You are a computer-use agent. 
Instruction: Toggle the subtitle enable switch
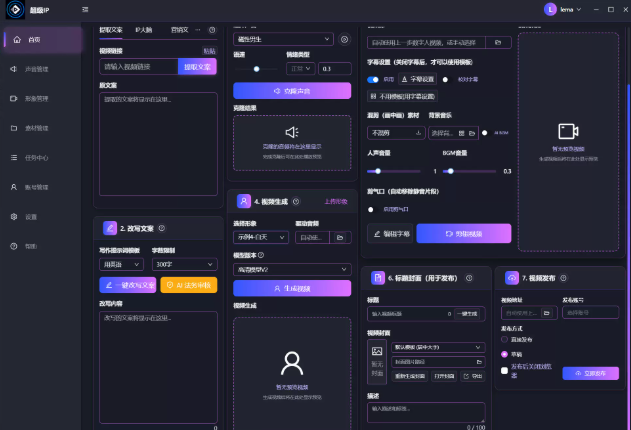[373, 80]
